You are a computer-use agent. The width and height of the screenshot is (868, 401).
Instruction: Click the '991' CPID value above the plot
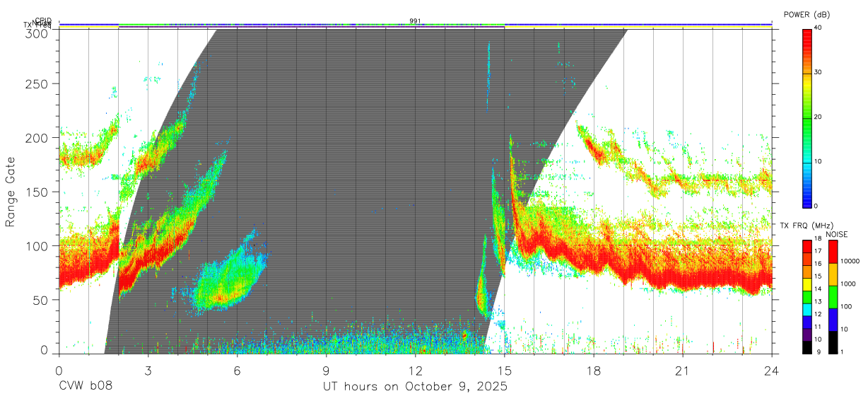[415, 21]
